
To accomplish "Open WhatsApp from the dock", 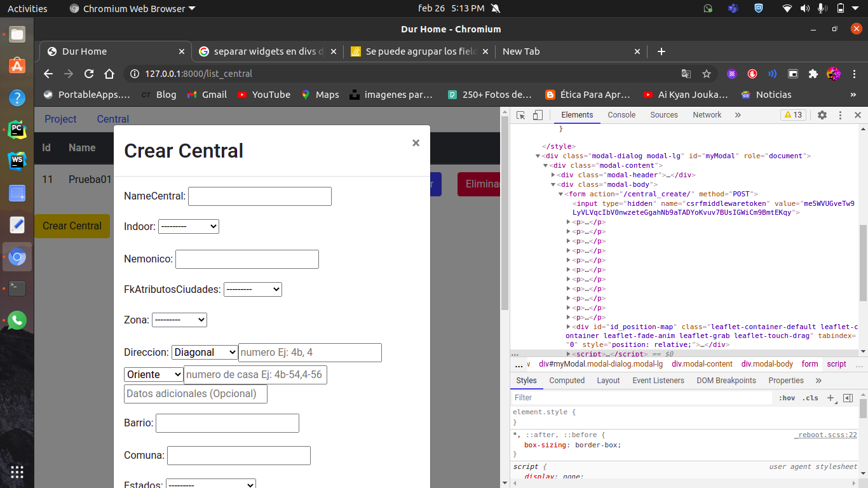I will pos(17,320).
